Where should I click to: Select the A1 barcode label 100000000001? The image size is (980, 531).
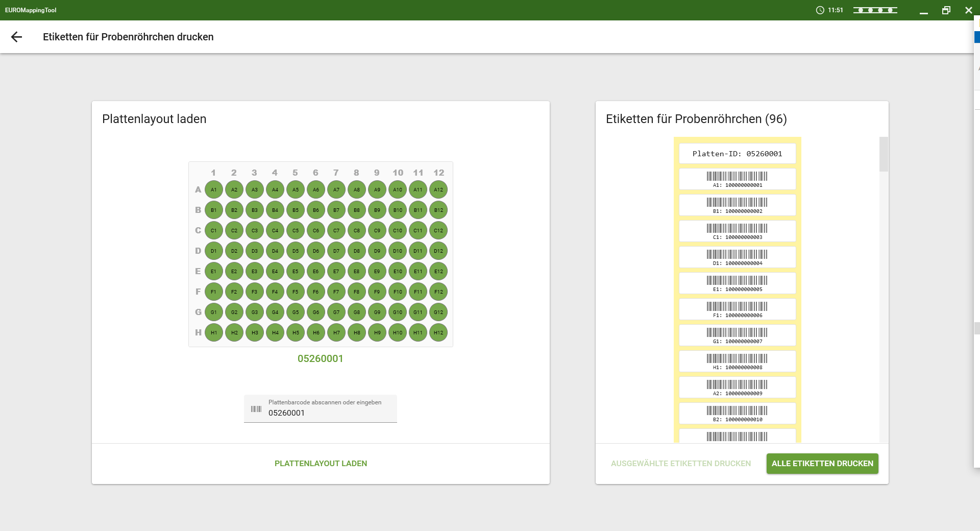737,179
